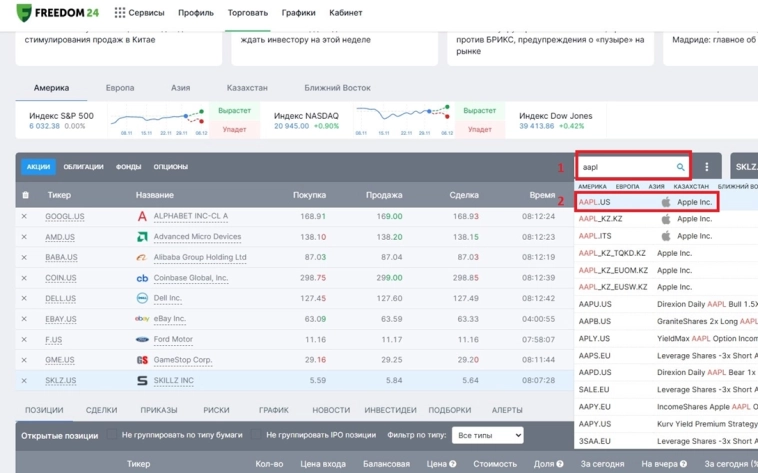Toggle Не группировать IPO позиции checkbox
758x473 pixels.
coord(256,434)
